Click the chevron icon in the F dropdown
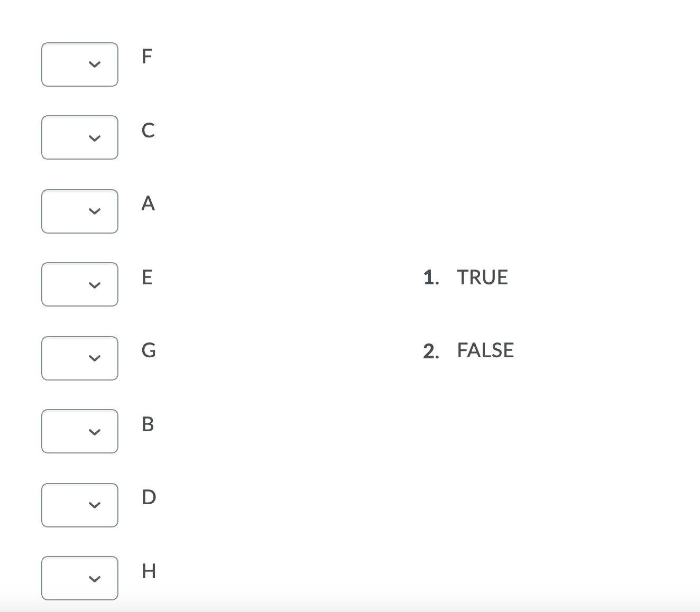This screenshot has height=612, width=700. [95, 64]
